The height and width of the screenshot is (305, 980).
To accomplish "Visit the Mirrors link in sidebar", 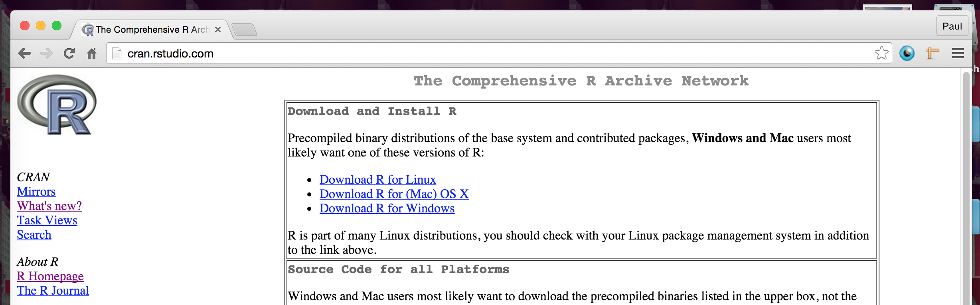I will (x=36, y=192).
